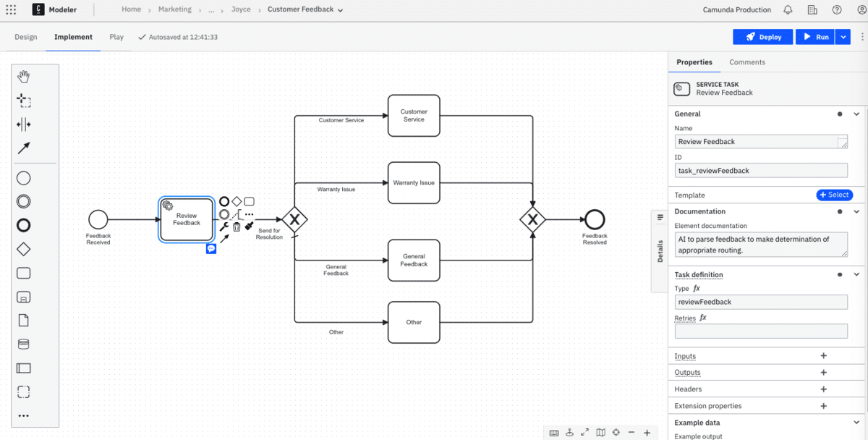
Task: Add a new Outputs entry
Action: (823, 373)
